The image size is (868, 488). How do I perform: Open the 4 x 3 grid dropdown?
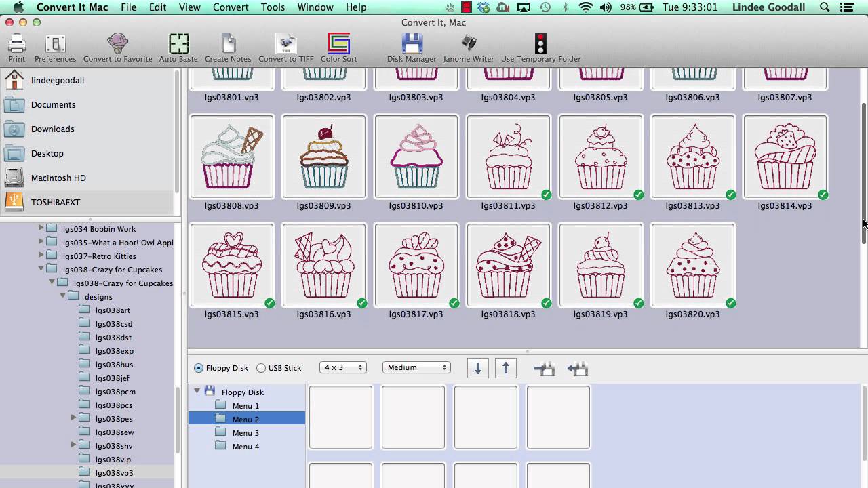342,367
